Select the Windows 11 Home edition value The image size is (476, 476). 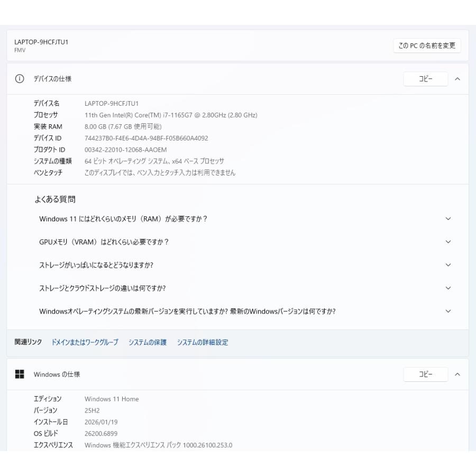point(112,399)
